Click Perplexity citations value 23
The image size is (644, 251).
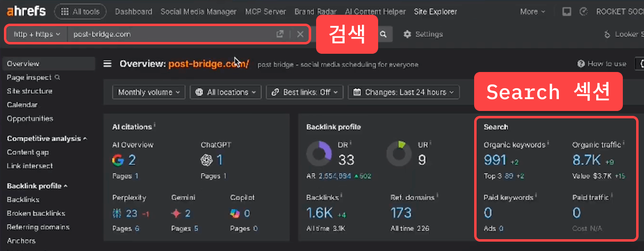coord(131,214)
